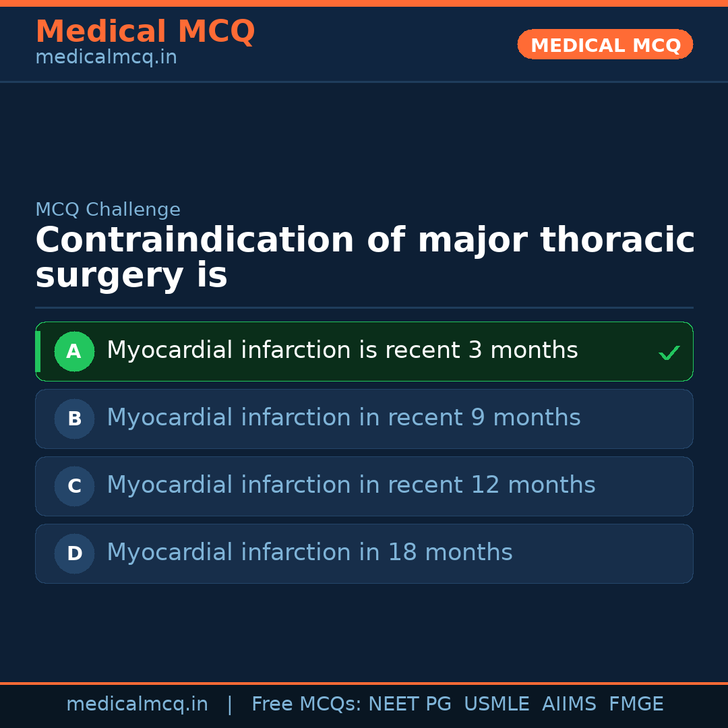Click the green accent bar on option A
Screen dimensions: 728x728
point(38,351)
